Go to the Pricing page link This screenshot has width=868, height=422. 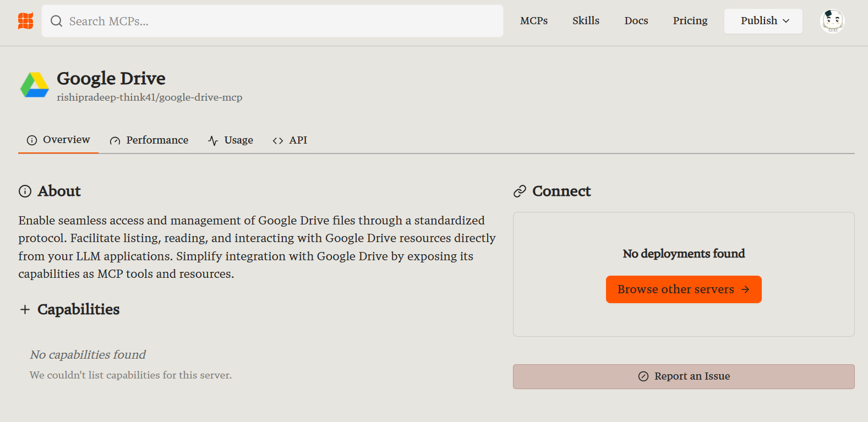[690, 21]
